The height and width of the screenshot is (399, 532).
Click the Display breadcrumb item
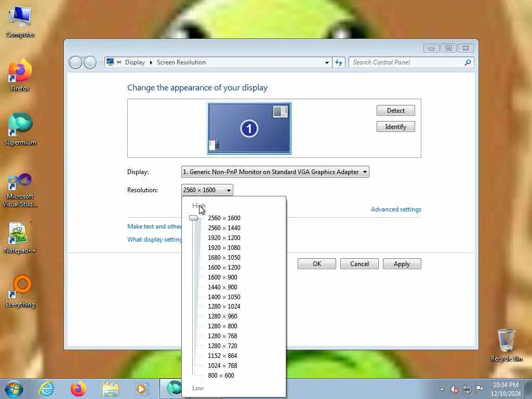point(135,62)
